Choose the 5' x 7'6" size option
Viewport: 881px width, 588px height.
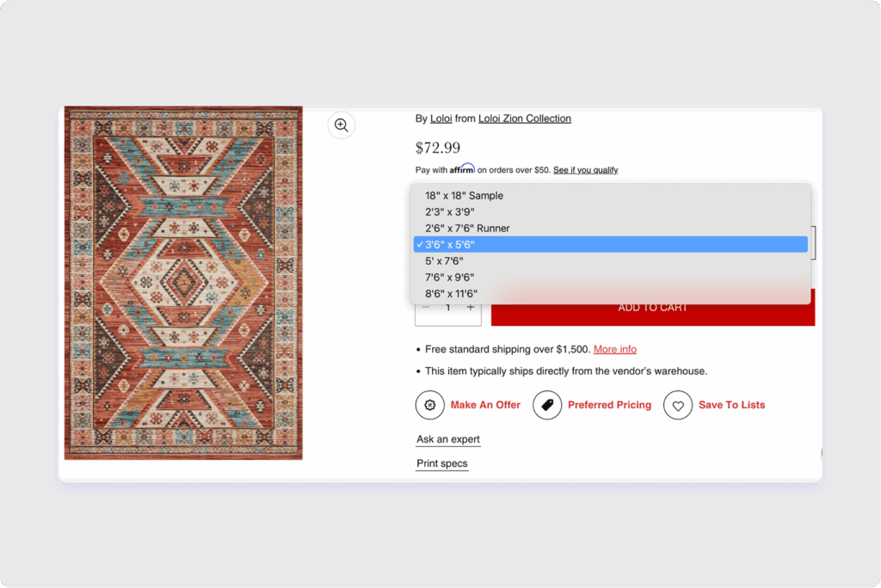pyautogui.click(x=444, y=261)
